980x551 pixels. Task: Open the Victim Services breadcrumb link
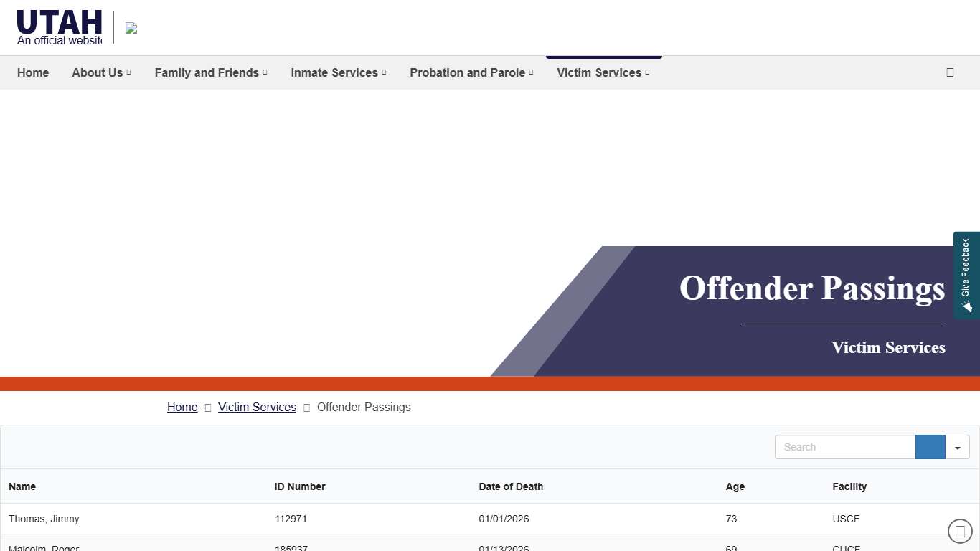(x=257, y=407)
